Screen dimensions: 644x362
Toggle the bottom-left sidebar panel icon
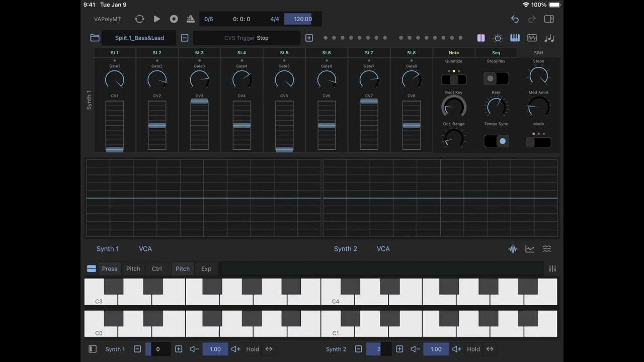tap(93, 349)
